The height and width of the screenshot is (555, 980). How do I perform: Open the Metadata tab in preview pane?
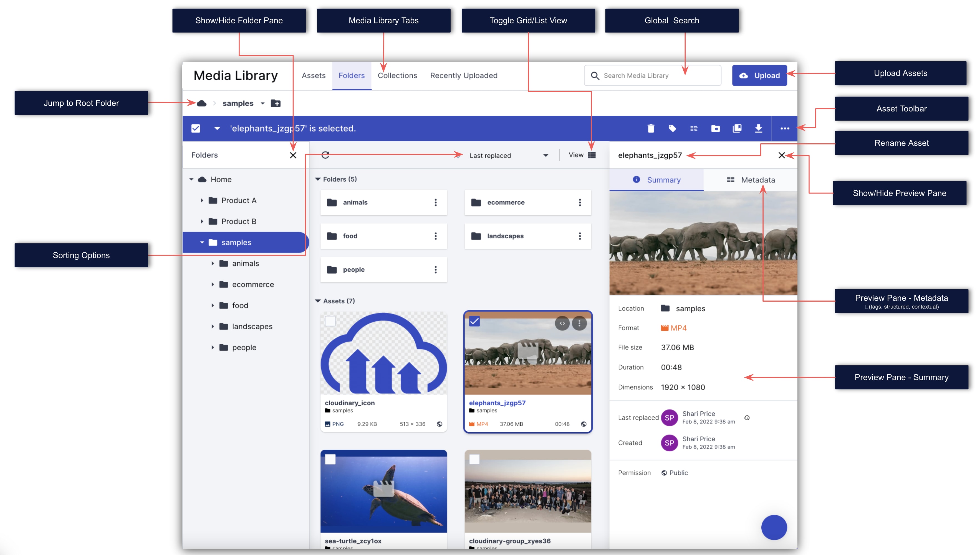click(750, 180)
